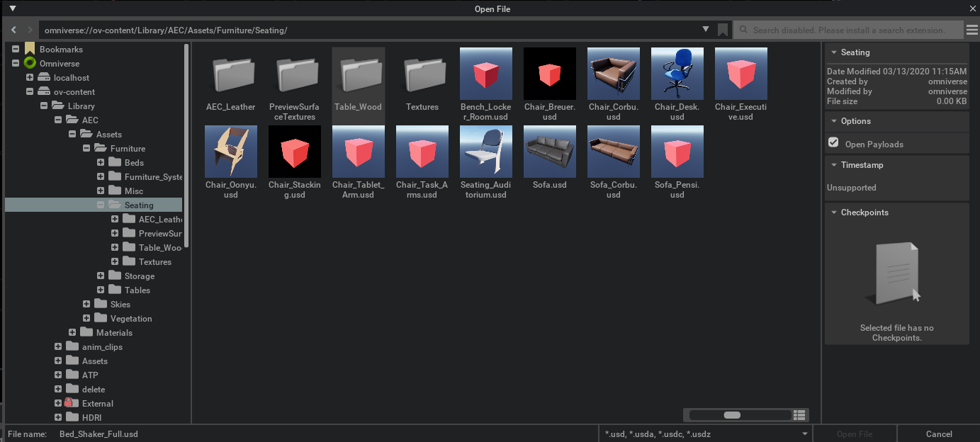Toggle the Open Payloads checkbox
This screenshot has height=442, width=980.
(833, 143)
